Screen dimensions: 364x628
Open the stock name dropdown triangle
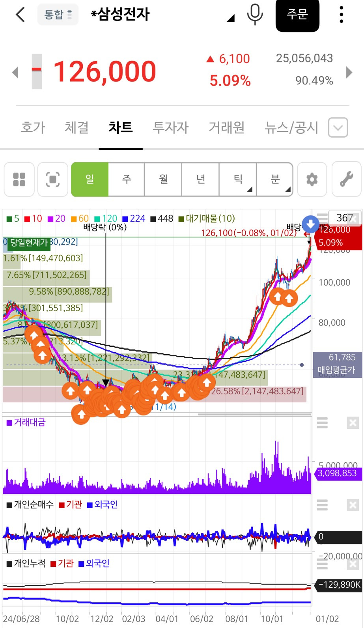pos(231,18)
